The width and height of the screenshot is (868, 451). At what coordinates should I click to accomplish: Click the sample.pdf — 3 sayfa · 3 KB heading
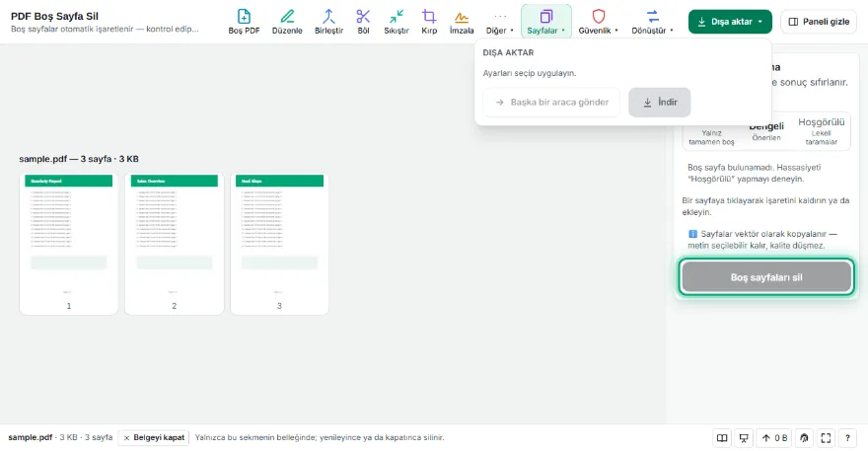(x=79, y=159)
